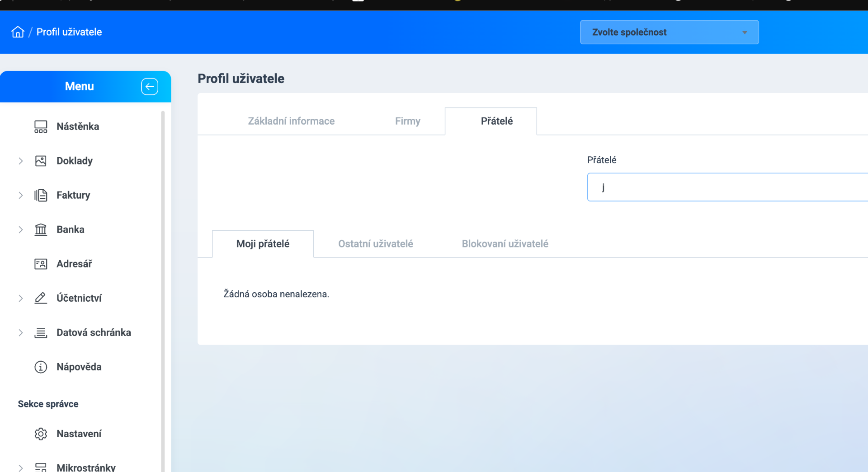Expand the Doklady submenu chevron
This screenshot has height=472, width=868.
point(21,161)
